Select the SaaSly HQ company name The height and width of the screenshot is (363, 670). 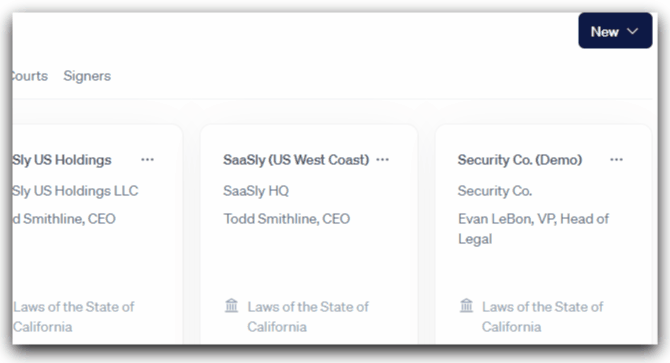click(256, 190)
